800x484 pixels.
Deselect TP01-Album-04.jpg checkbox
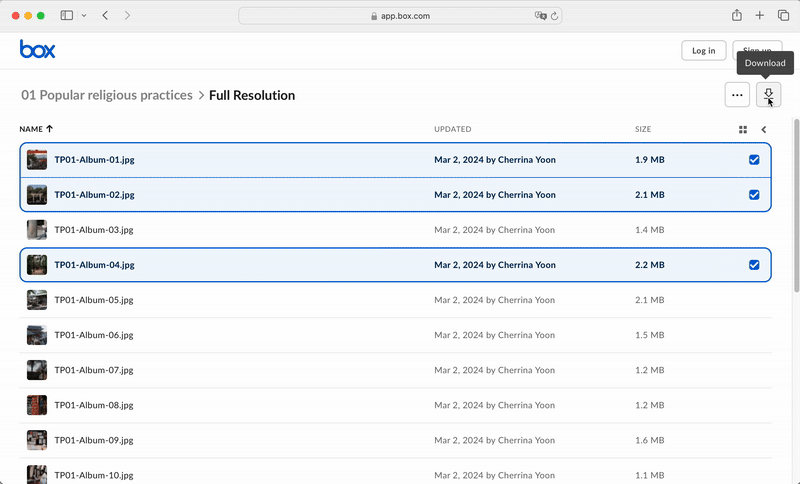click(754, 265)
